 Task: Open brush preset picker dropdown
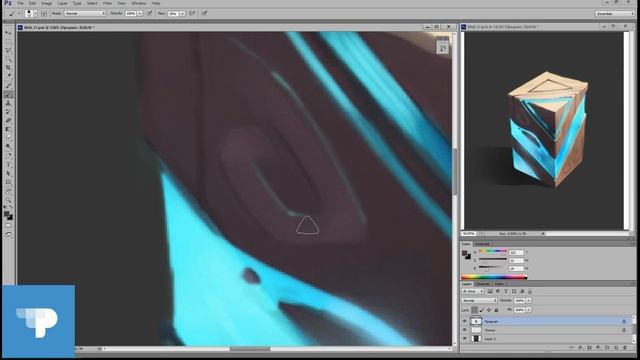(35, 13)
